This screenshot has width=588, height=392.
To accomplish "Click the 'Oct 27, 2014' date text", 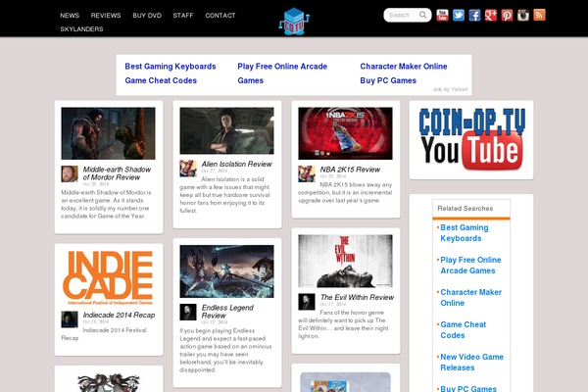I will 214,171.
